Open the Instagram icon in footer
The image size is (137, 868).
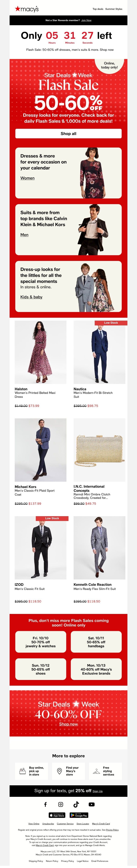[61, 804]
